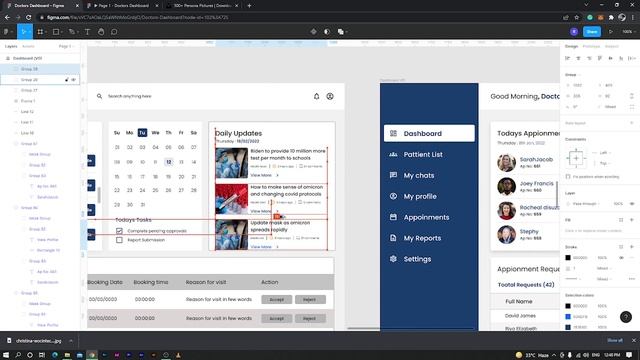Select the Frame tool in toolbar
This screenshot has height=360, width=640.
[40, 31]
